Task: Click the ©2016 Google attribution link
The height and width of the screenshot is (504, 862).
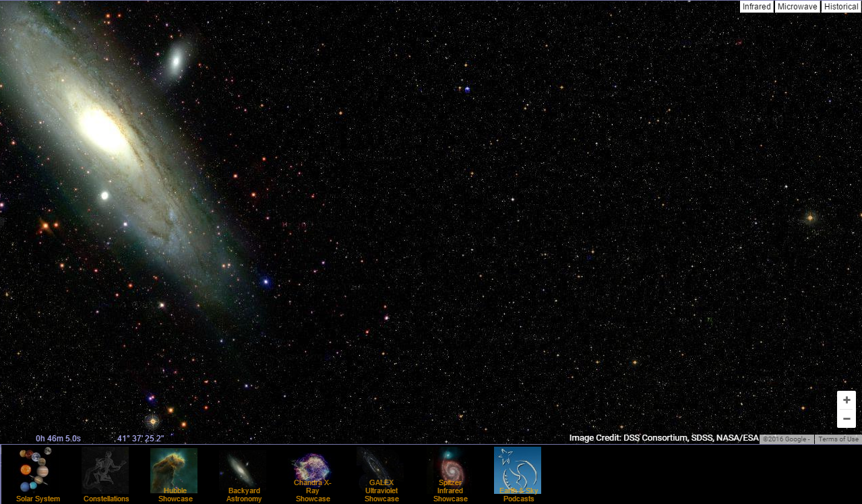Action: click(x=786, y=439)
